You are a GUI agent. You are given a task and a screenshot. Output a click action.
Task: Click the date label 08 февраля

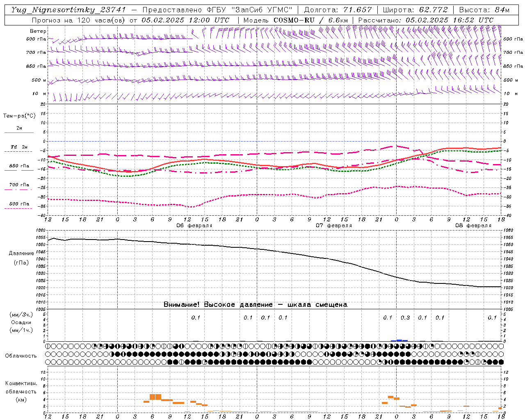(473, 225)
